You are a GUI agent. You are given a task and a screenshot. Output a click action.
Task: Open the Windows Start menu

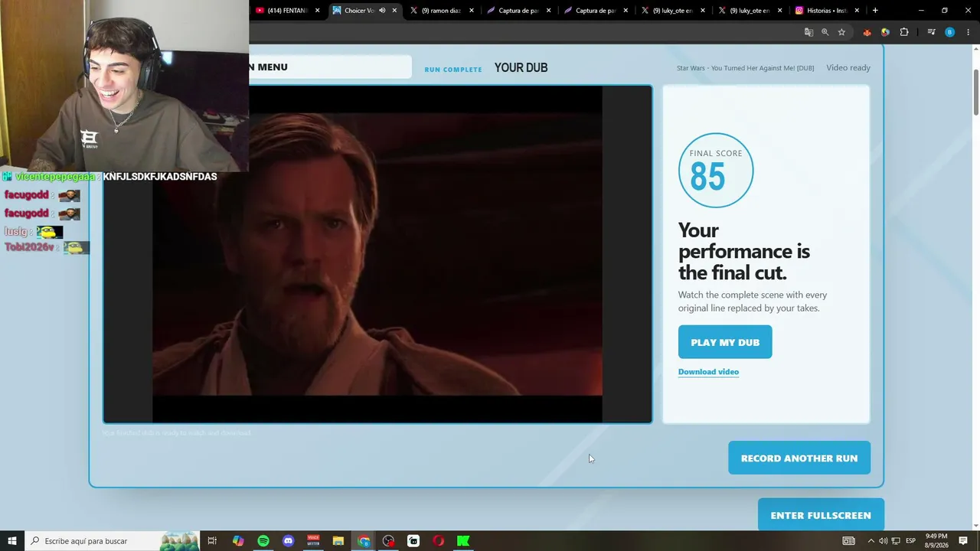12,541
